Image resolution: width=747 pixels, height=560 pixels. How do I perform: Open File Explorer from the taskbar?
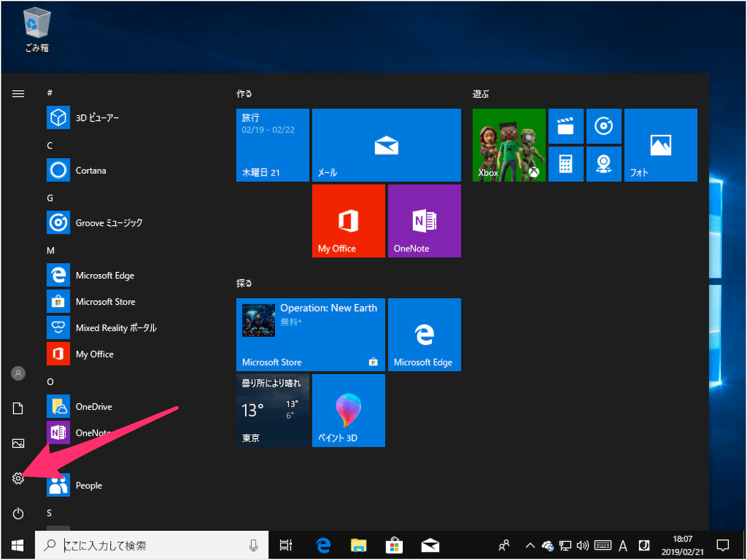point(358,545)
